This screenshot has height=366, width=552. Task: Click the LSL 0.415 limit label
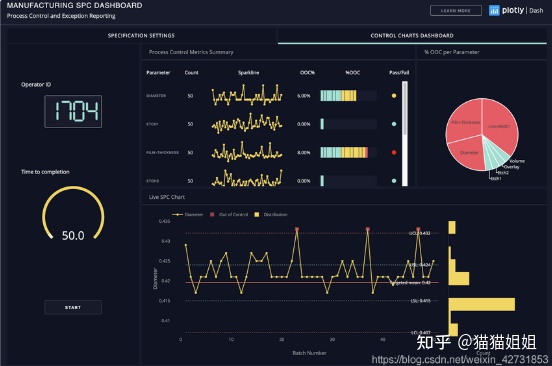coord(420,301)
